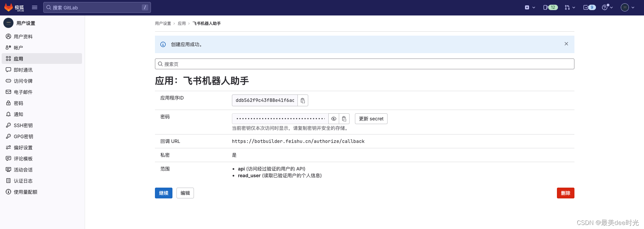Click the 应用程序ID value field
Viewport: 644px width, 229px height.
pyautogui.click(x=265, y=100)
